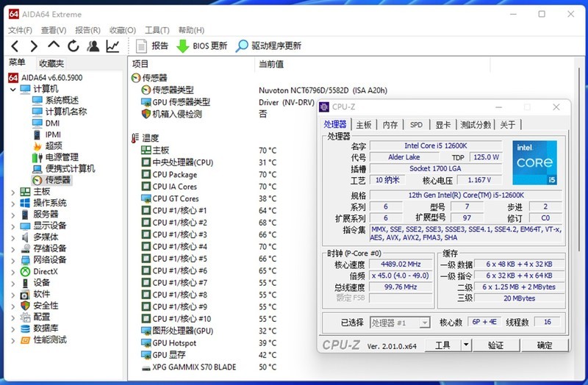Open the 报告(R) menu
This screenshot has height=385, width=588.
87,30
